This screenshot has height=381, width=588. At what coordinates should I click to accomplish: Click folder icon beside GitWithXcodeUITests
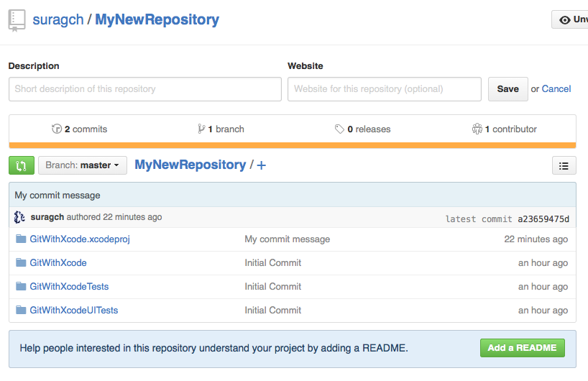pyautogui.click(x=21, y=310)
